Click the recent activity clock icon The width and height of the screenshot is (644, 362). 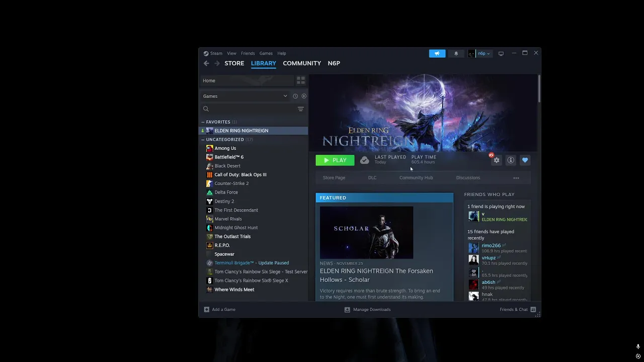click(295, 96)
